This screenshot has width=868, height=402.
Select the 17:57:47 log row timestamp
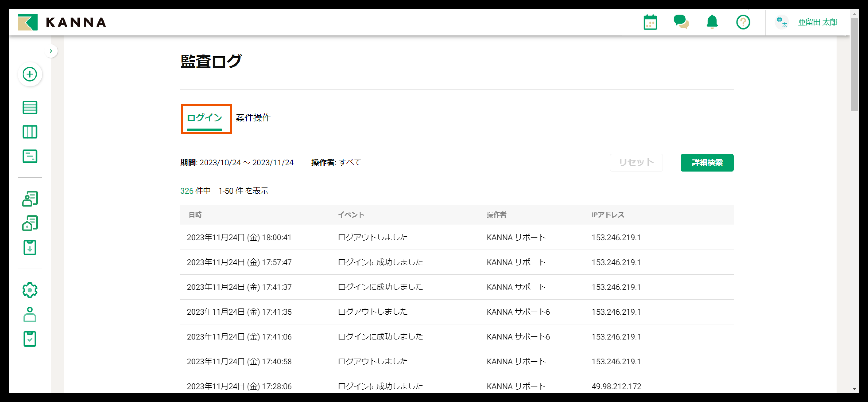click(x=239, y=262)
